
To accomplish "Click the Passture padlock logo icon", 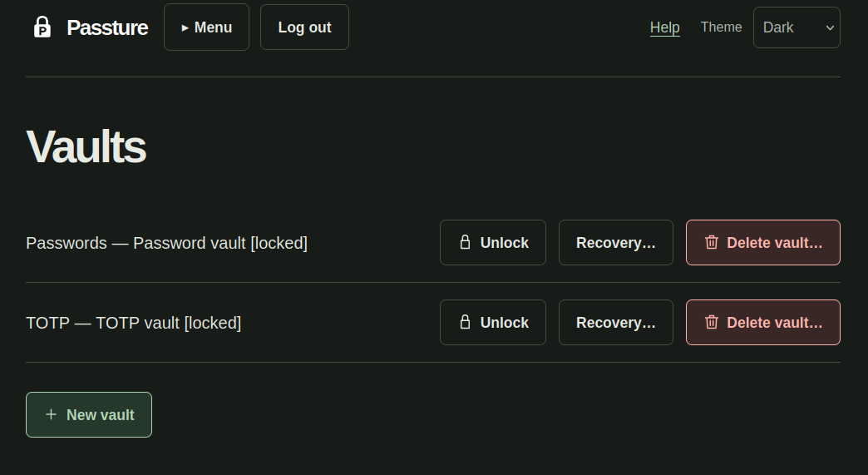I will [x=42, y=27].
